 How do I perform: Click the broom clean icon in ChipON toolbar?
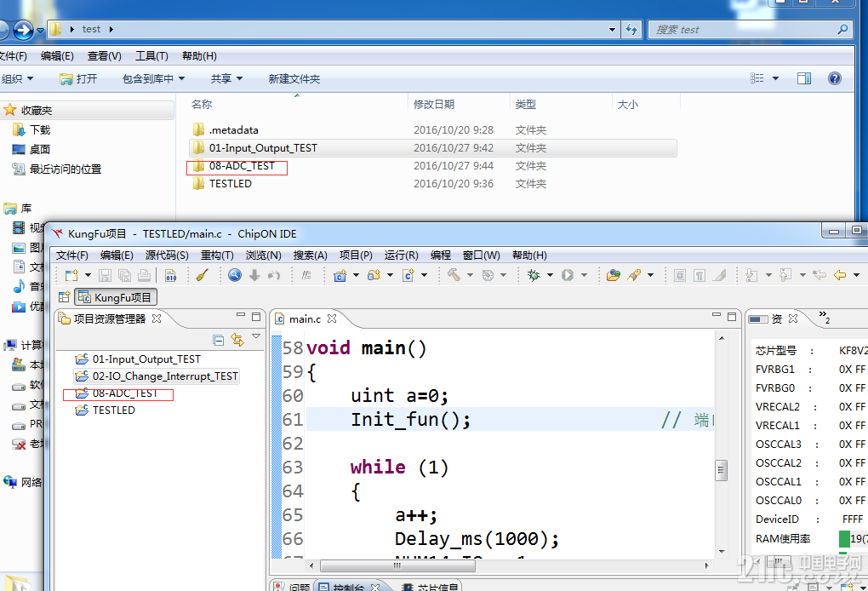point(202,275)
